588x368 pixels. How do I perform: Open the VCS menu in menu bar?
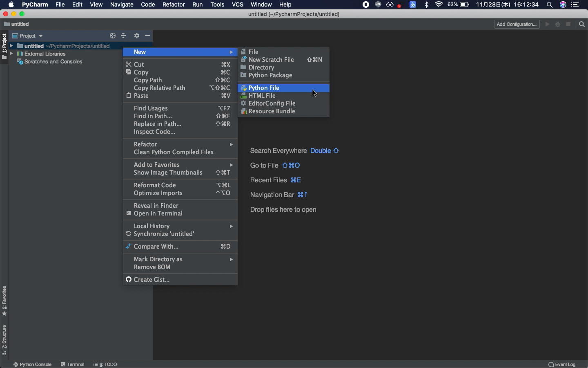[237, 4]
